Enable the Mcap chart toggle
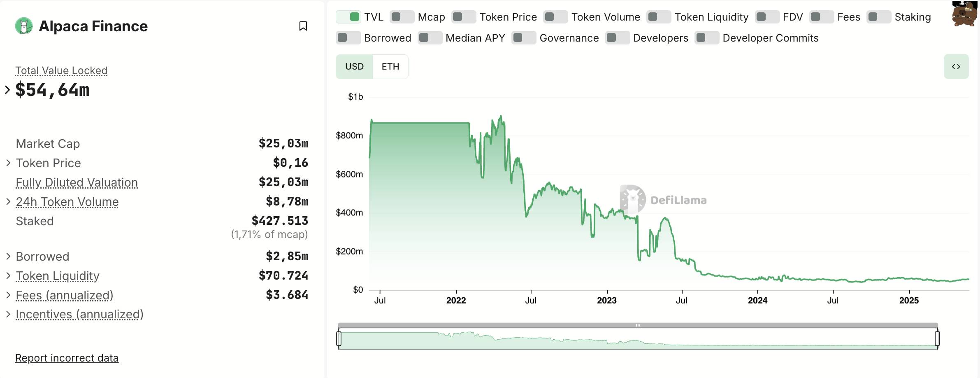 pyautogui.click(x=402, y=17)
